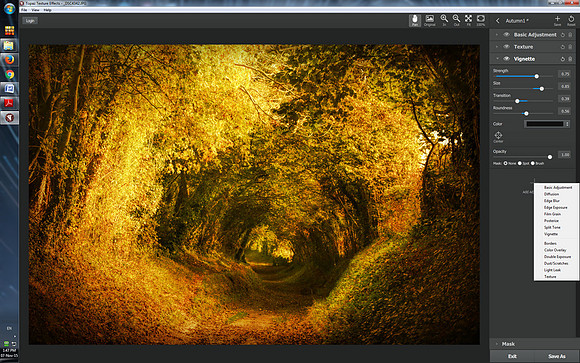Screen dimensions: 580x363
Task: Delete the Basic Adjustment layer
Action: coord(570,35)
